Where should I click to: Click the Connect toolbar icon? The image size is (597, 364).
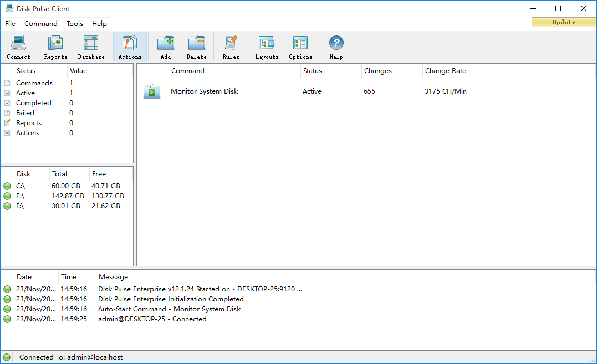tap(18, 43)
